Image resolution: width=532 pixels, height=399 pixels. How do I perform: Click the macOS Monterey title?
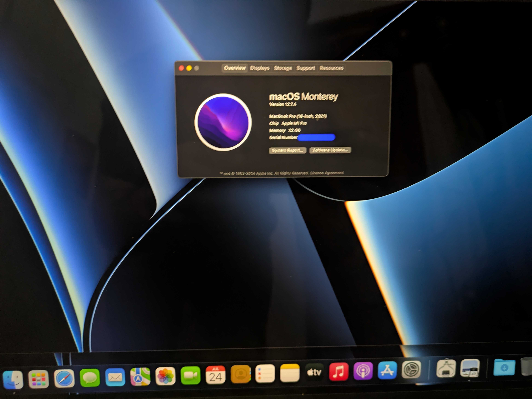pyautogui.click(x=304, y=97)
